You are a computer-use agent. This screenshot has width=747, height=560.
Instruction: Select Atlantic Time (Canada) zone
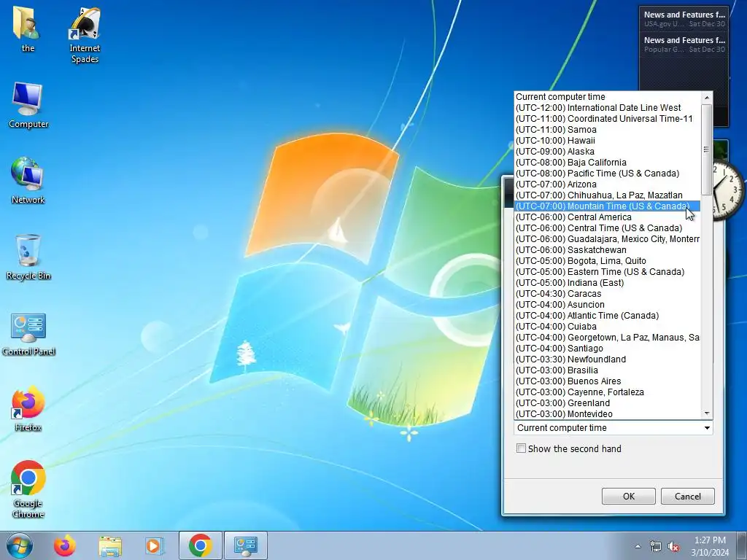click(x=608, y=316)
